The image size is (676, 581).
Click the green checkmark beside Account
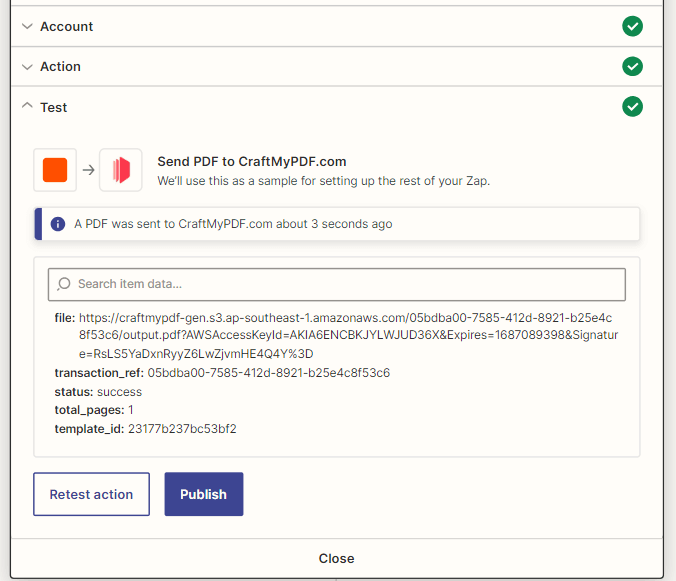pyautogui.click(x=632, y=26)
